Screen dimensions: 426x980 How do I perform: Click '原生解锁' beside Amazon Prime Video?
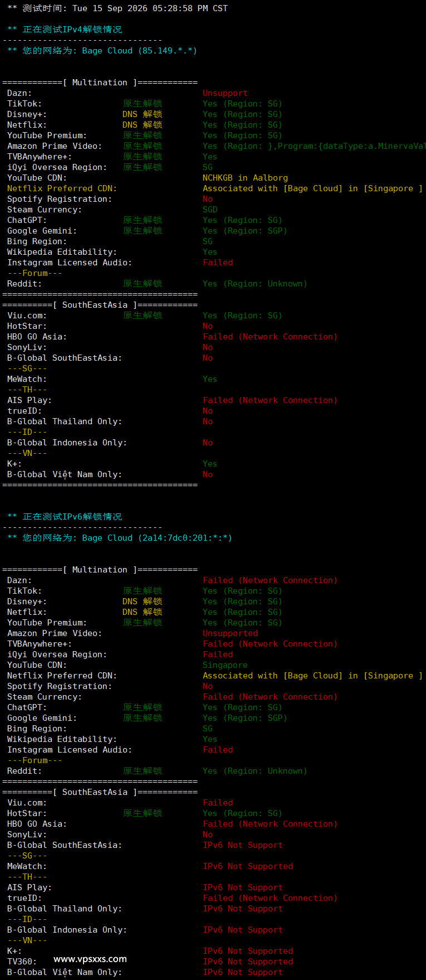tap(143, 146)
